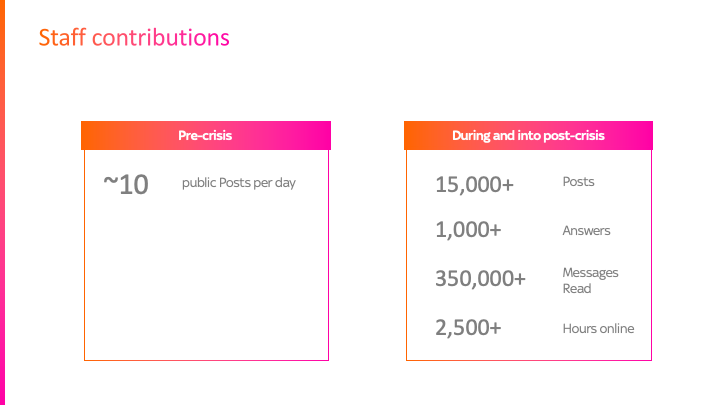Select the 15,000+ posts number
Image resolution: width=720 pixels, height=405 pixels.
coord(474,185)
